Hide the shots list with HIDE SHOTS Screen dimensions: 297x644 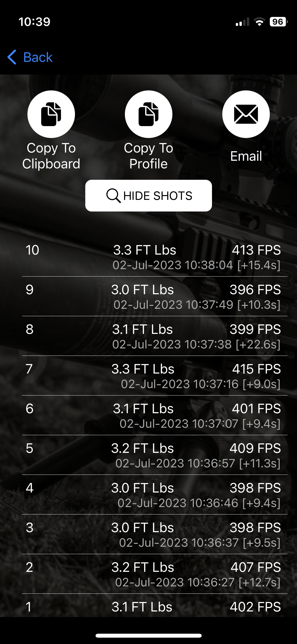point(149,196)
